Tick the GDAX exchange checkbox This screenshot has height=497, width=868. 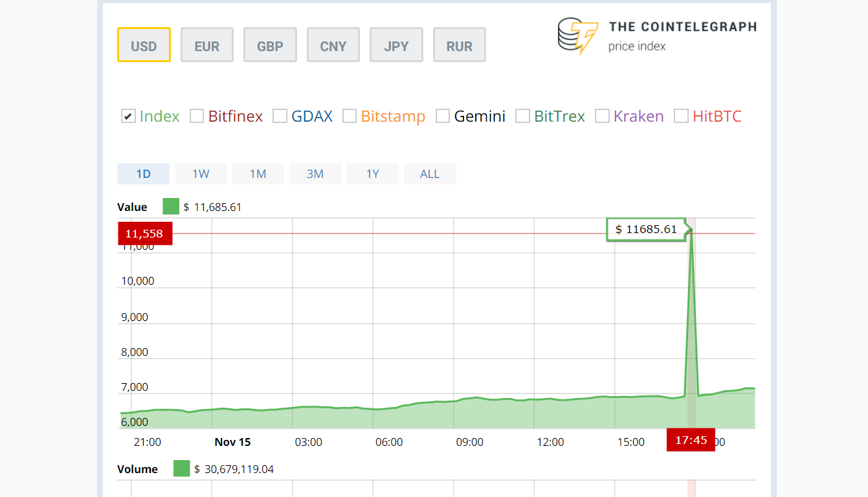point(280,116)
